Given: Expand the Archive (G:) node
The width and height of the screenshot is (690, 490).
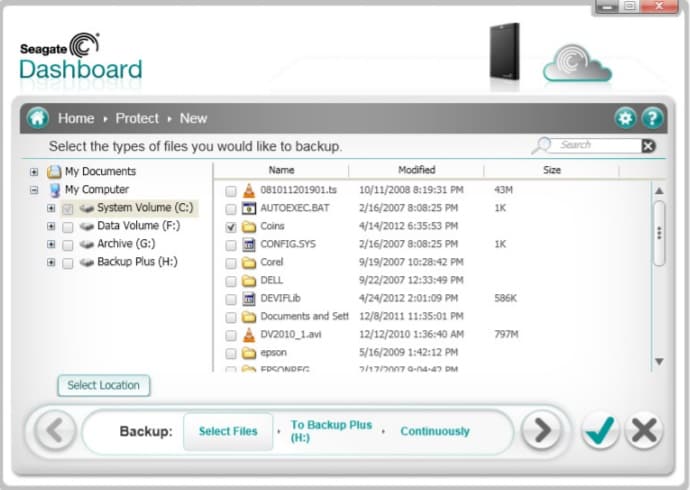Looking at the screenshot, I should [x=51, y=244].
